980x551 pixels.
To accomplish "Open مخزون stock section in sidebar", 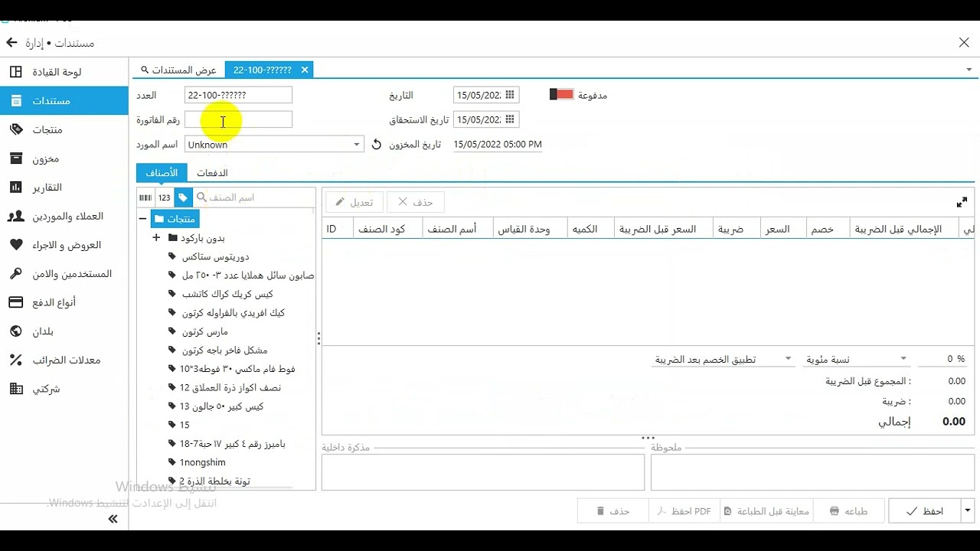I will [x=64, y=158].
